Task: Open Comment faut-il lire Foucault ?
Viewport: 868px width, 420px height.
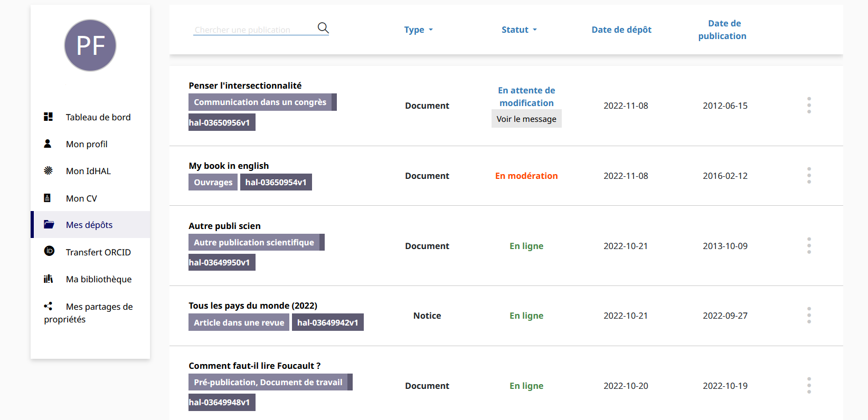Action: (254, 366)
